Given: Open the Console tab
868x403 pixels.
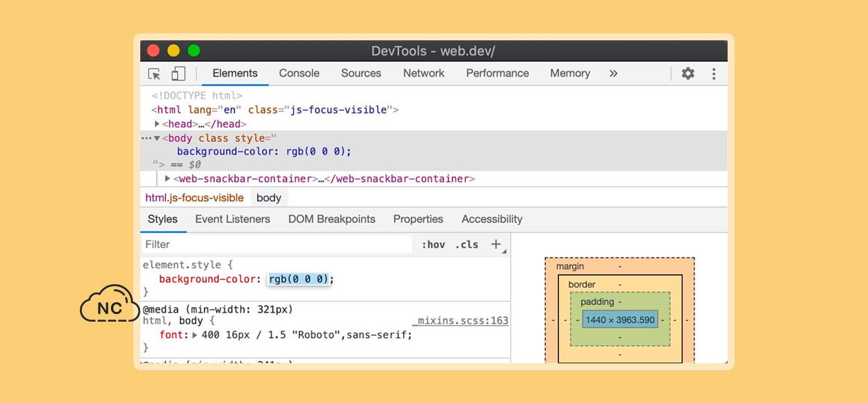Looking at the screenshot, I should [299, 74].
